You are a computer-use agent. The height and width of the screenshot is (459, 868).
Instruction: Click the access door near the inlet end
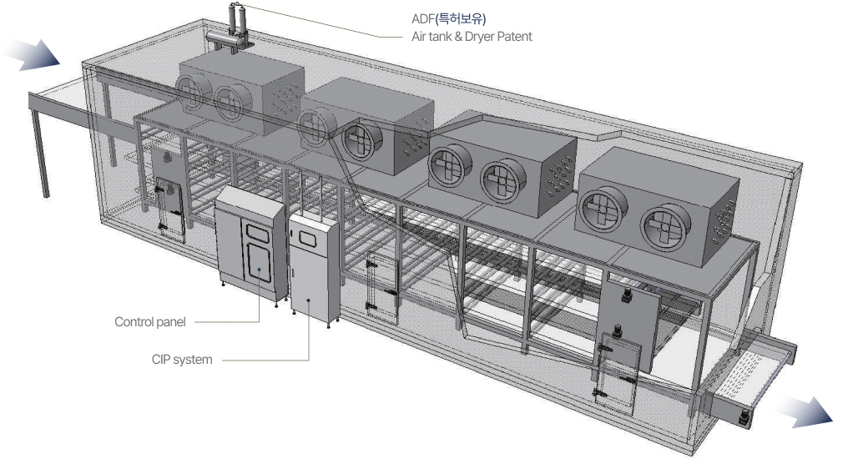[x=169, y=210]
